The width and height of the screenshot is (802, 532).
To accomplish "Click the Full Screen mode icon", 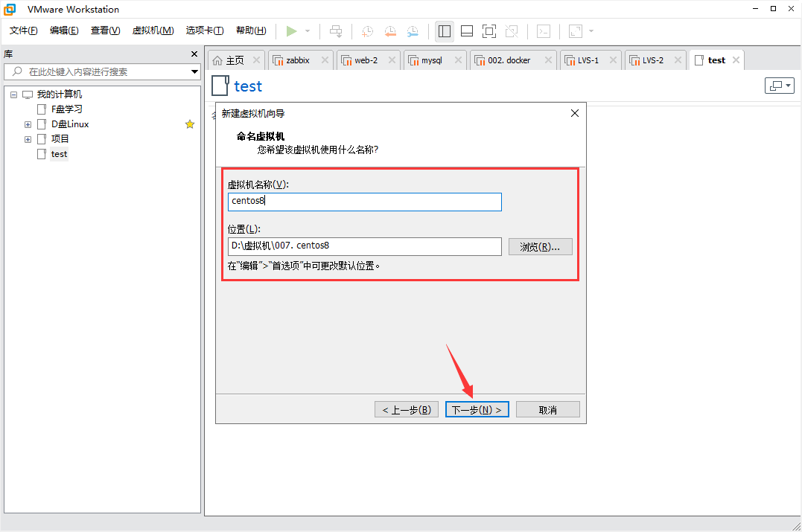I will coord(489,31).
